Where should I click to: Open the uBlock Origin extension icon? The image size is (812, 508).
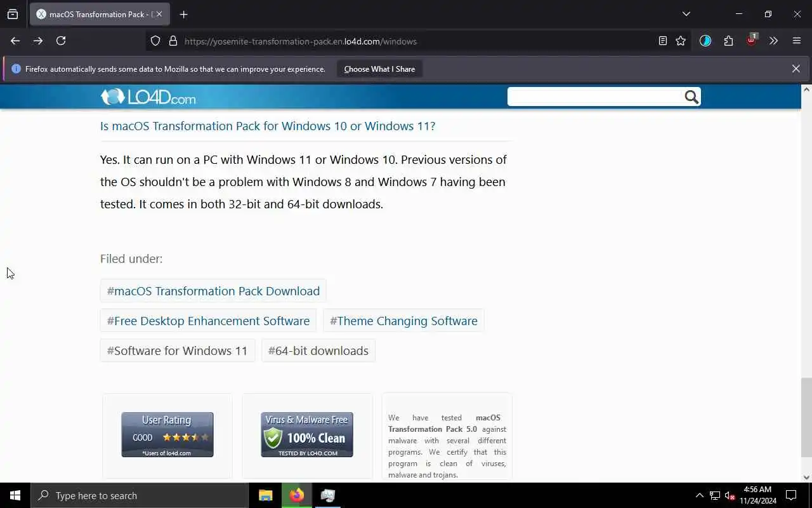point(751,41)
